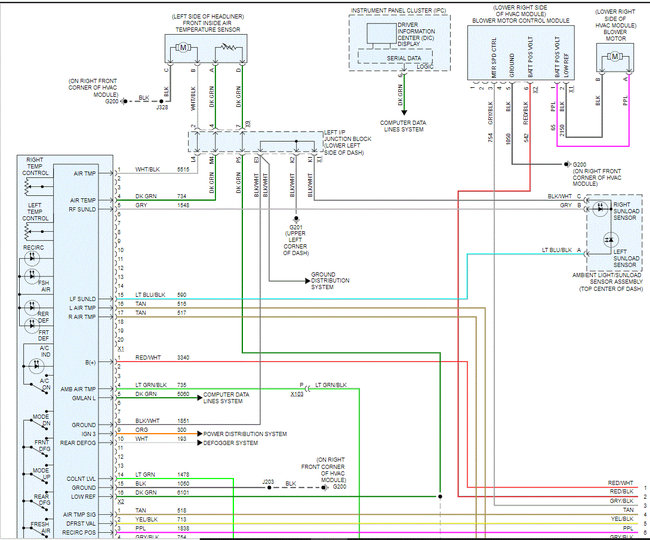Click the RER DEF indicator LED symbol
The width and height of the screenshot is (650, 540).
[32, 308]
